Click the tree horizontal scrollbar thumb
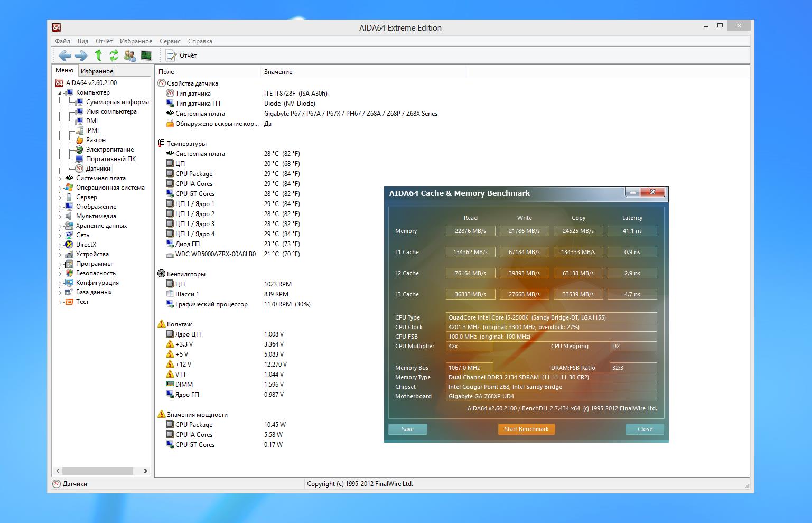This screenshot has width=812, height=523. point(97,471)
